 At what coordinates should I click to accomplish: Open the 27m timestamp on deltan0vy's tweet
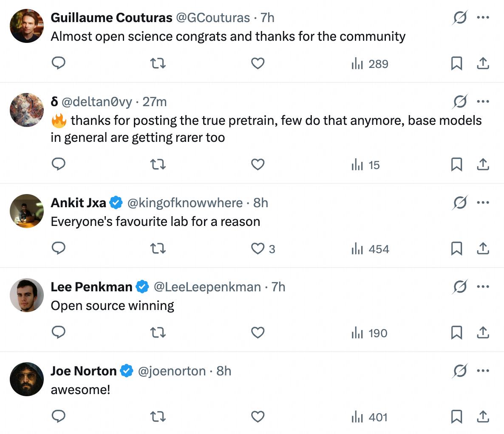point(155,102)
